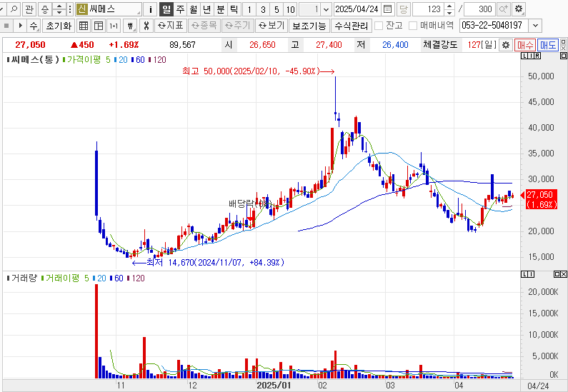The image size is (568, 392).
Task: Click the bell alert icon
Action: 44,9
